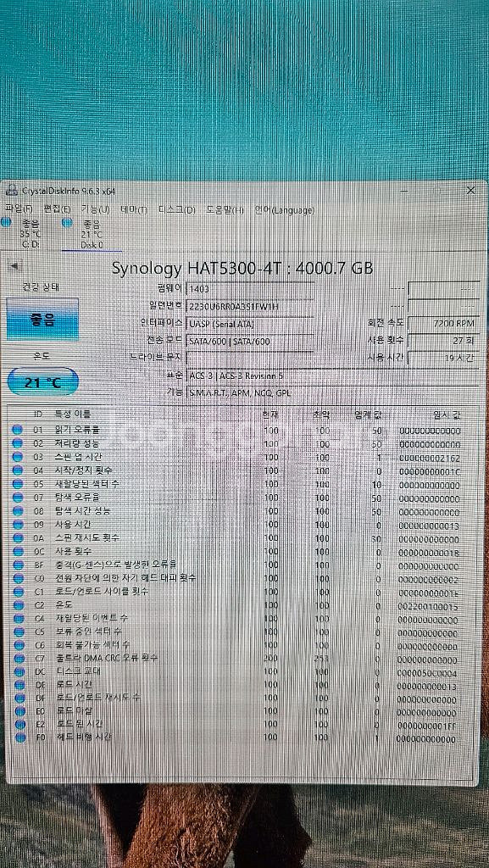This screenshot has width=489, height=868.
Task: Click the status dot for attribute 03
Action: click(18, 457)
